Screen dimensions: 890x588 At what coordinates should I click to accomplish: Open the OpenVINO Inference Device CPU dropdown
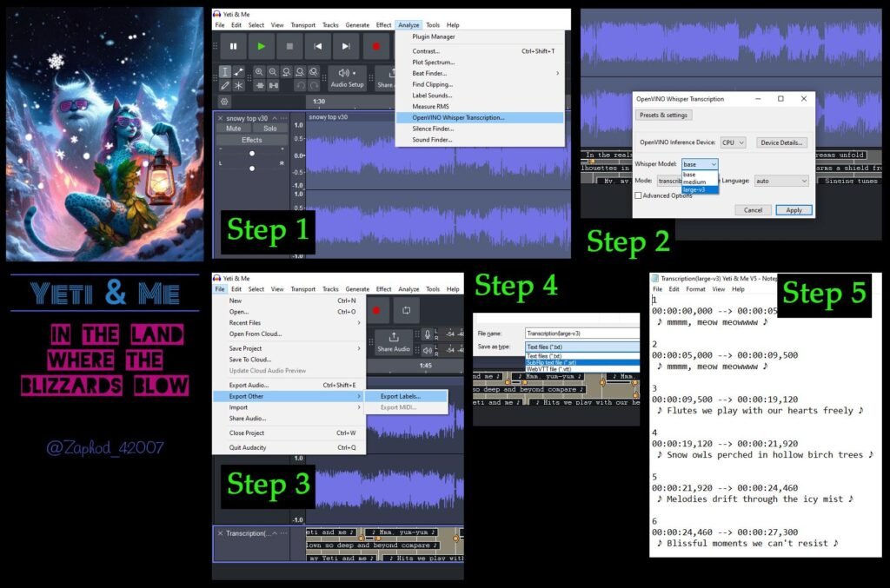click(733, 143)
